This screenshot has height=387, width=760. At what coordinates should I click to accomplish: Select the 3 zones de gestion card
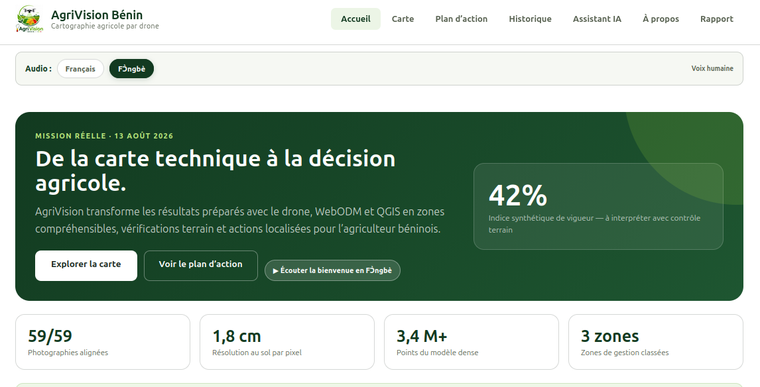pyautogui.click(x=656, y=342)
